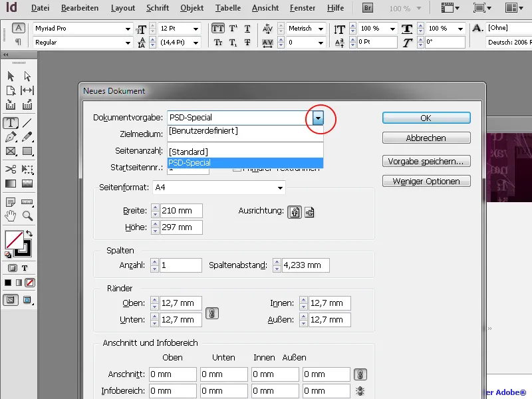Enable underline formatting

(x=247, y=29)
